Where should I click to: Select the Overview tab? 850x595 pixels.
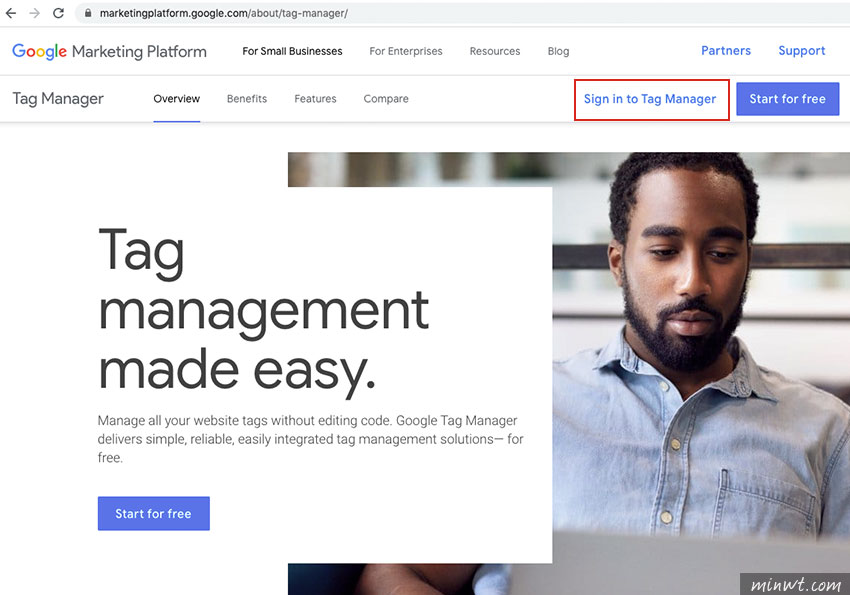coord(177,99)
